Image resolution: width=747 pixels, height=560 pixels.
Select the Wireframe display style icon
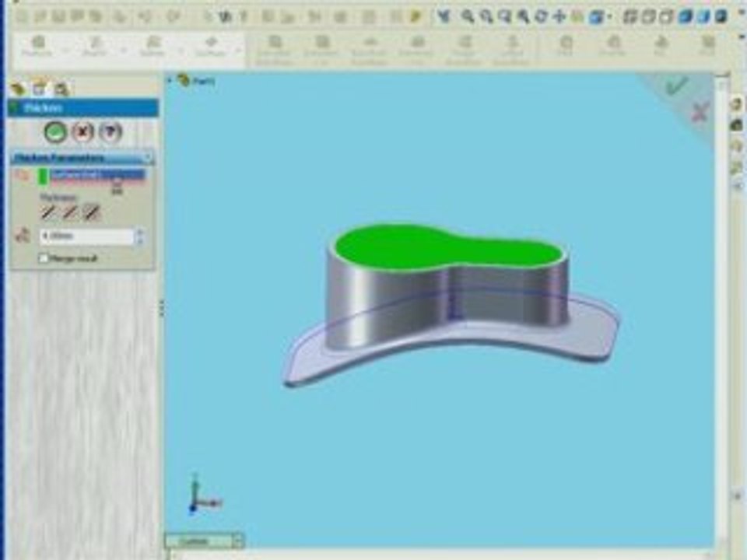pyautogui.click(x=630, y=16)
